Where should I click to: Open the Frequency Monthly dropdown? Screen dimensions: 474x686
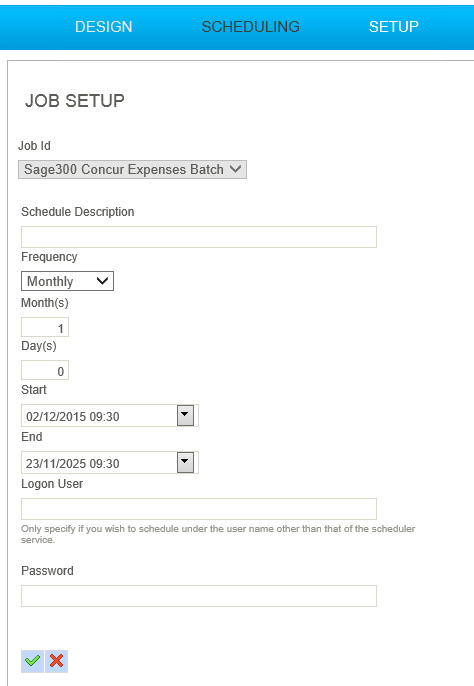tap(67, 281)
